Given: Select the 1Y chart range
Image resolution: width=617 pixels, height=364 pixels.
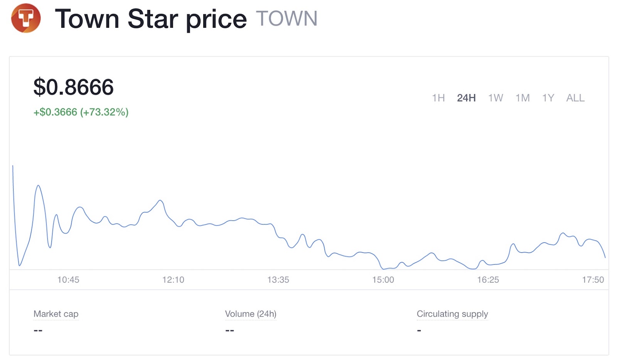Looking at the screenshot, I should pos(548,98).
